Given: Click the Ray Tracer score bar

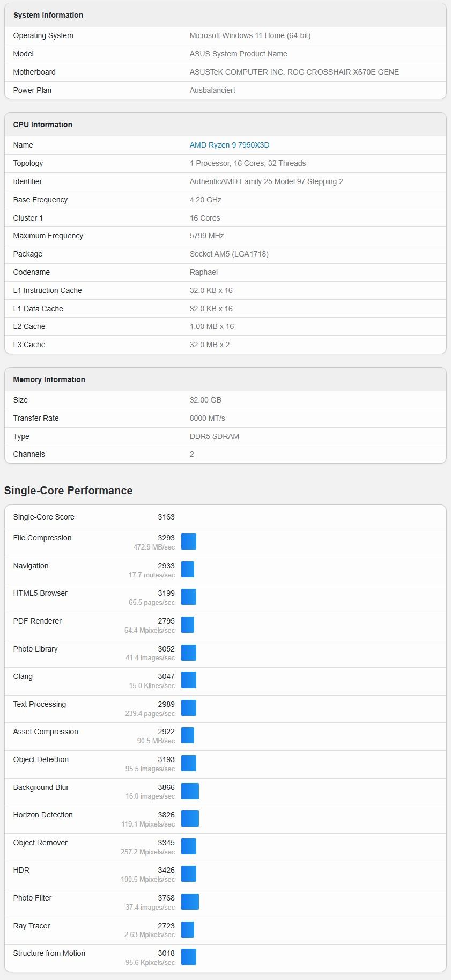Looking at the screenshot, I should [188, 930].
